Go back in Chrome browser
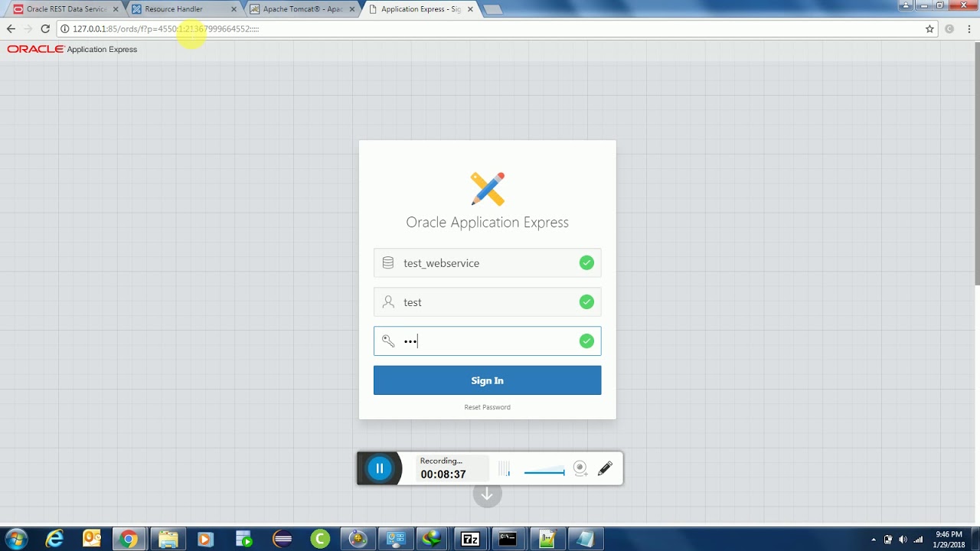The width and height of the screenshot is (980, 551). coord(11,29)
